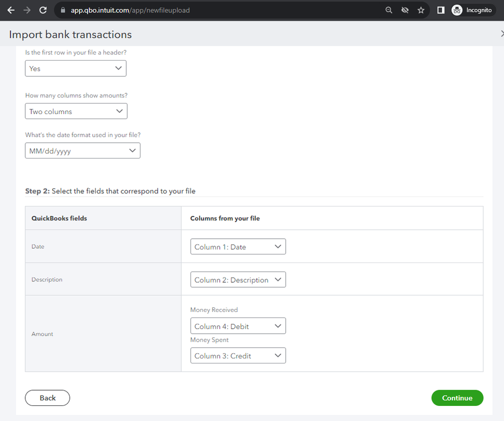Click the browser back arrow
504x421 pixels.
(11, 10)
